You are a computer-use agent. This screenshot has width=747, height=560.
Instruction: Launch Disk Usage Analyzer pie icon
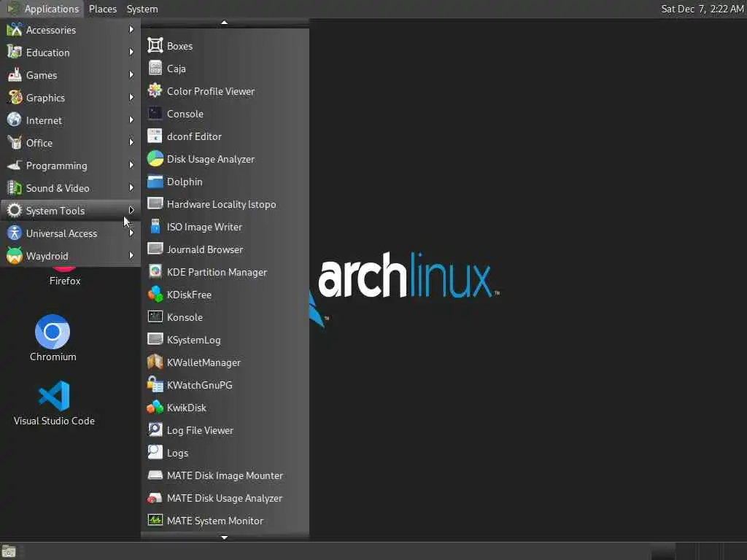click(155, 158)
